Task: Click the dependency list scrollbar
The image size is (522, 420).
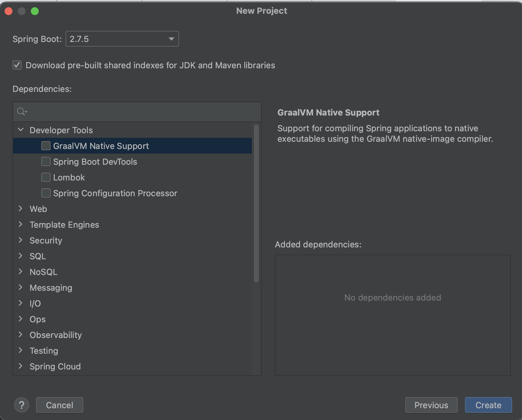Action: (x=256, y=203)
